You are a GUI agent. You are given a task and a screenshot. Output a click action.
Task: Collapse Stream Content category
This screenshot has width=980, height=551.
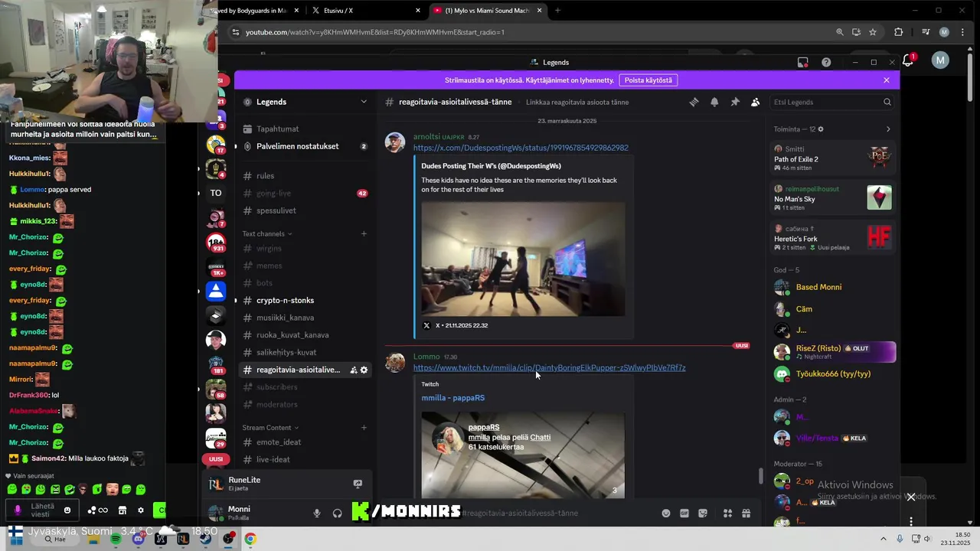point(270,428)
